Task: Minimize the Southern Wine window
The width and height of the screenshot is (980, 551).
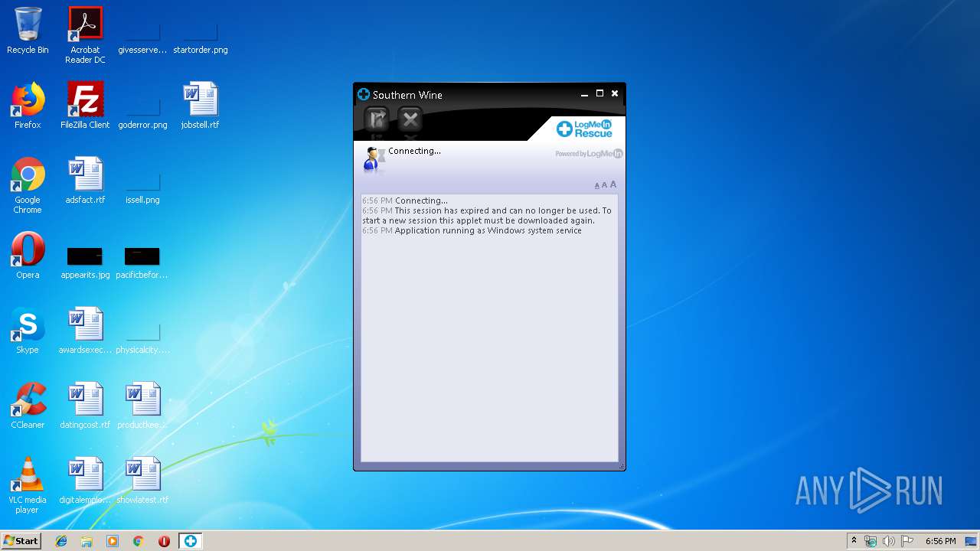Action: pos(585,94)
